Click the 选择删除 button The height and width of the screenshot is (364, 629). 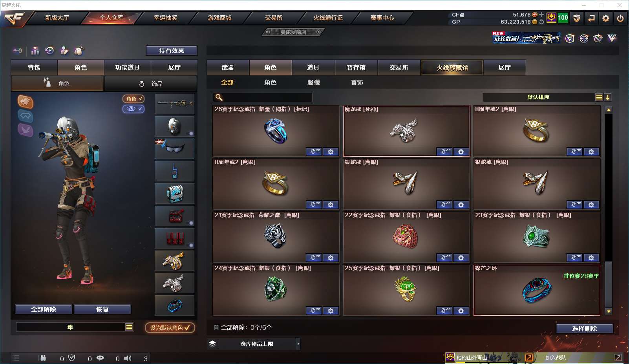(585, 329)
